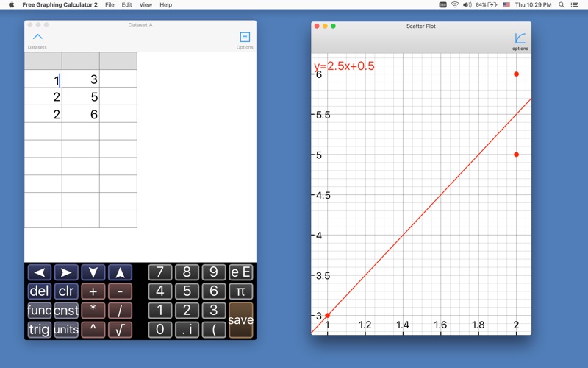Screen dimensions: 588x368
Task: Open the Help menu
Action: tap(166, 5)
